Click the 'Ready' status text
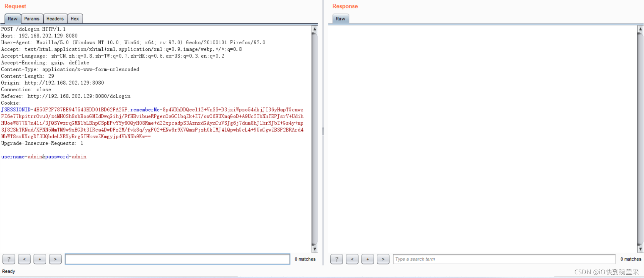The width and height of the screenshot is (644, 278). pos(9,271)
